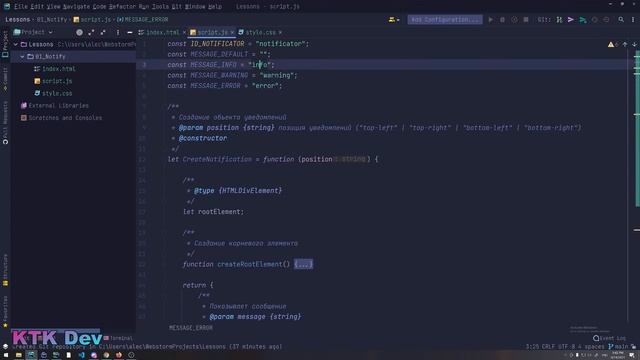Go to previous highlighted error arrow

(625, 44)
